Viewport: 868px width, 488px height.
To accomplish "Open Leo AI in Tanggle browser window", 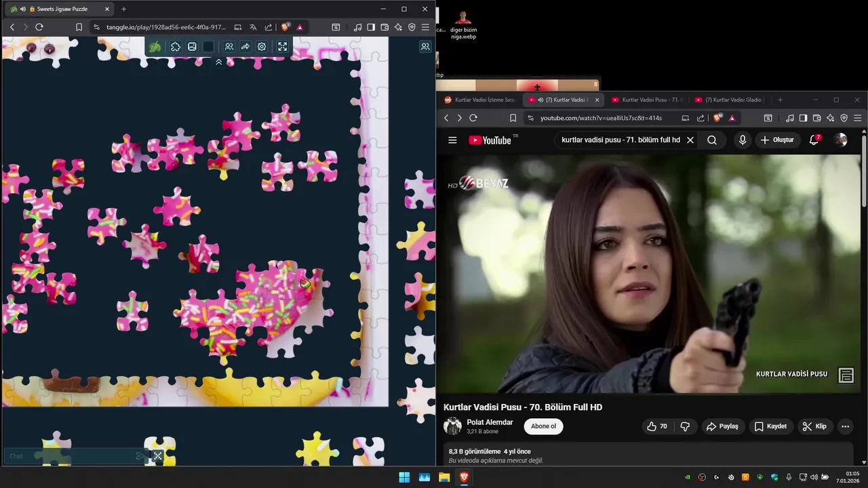I will pyautogui.click(x=398, y=27).
